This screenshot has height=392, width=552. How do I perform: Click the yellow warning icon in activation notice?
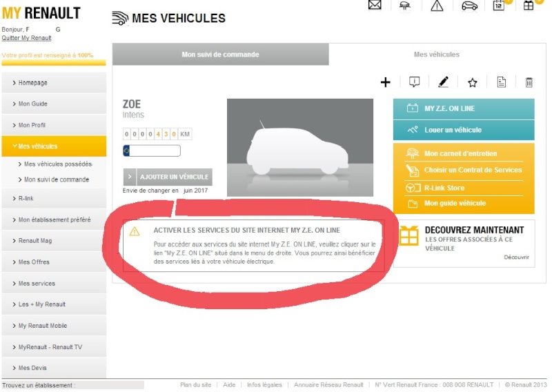135,231
